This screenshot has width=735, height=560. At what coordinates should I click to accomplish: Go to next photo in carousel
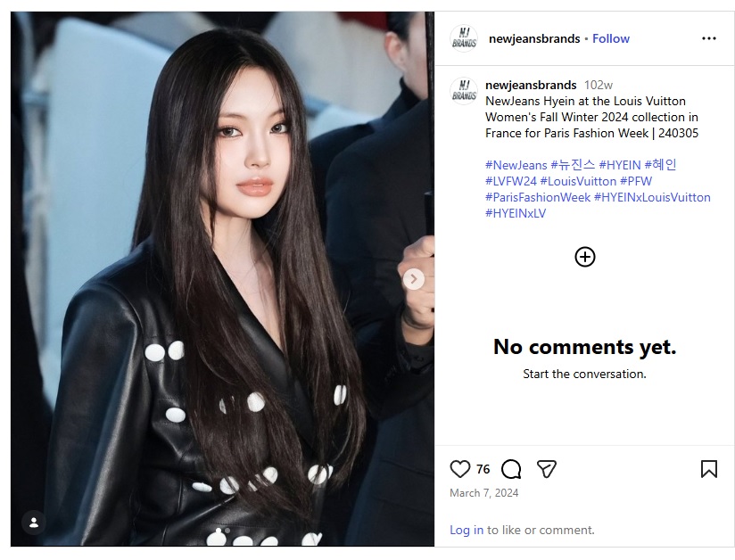tap(414, 279)
